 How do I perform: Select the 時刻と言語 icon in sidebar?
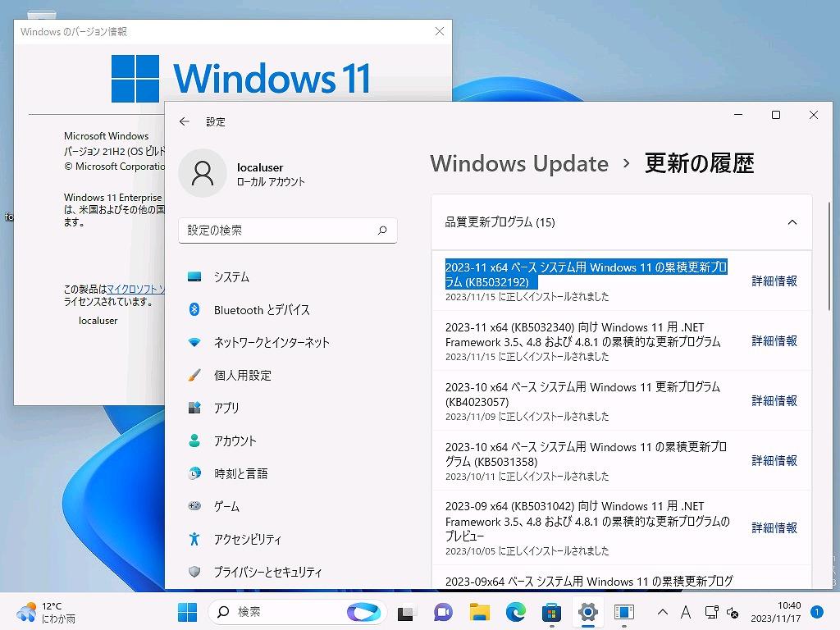coord(194,473)
